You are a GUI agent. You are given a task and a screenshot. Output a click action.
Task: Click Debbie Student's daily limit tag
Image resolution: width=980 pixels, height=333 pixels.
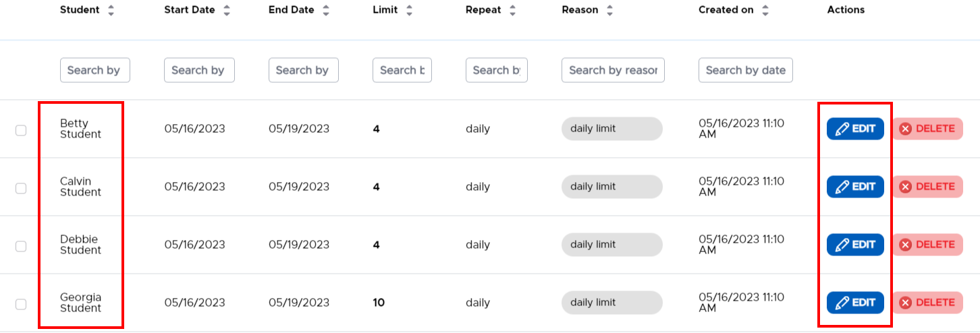611,245
